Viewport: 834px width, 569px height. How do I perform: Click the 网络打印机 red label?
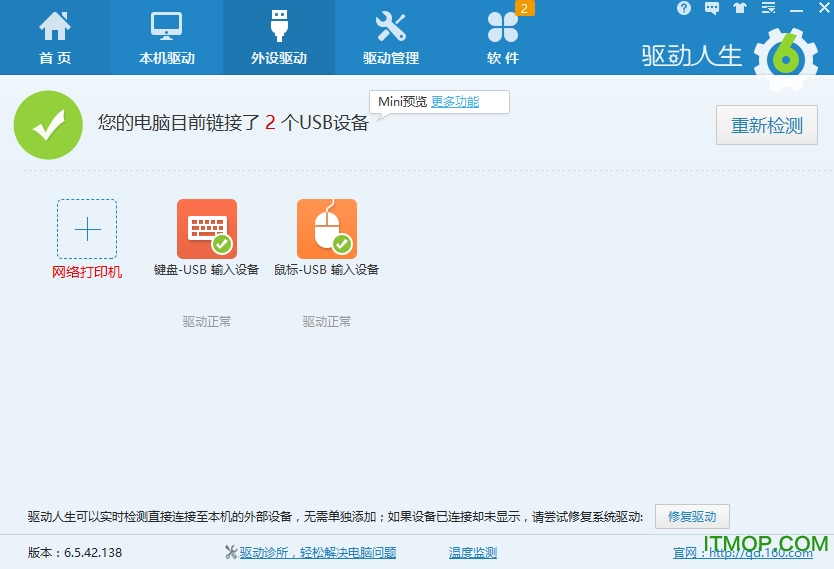tap(87, 272)
